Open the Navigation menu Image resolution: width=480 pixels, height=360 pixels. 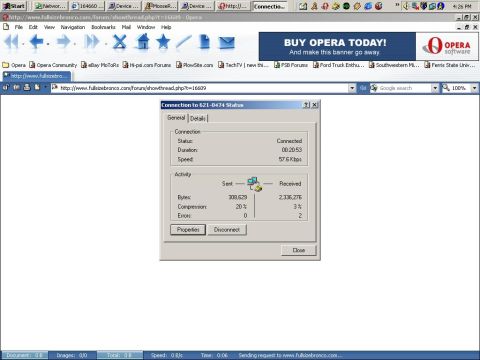click(x=73, y=27)
